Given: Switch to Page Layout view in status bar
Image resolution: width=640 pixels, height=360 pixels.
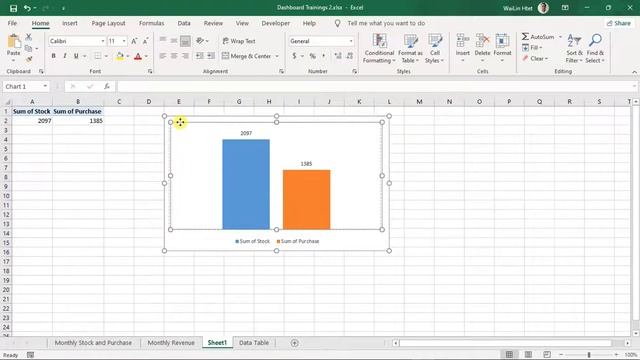Looking at the screenshot, I should click(528, 355).
